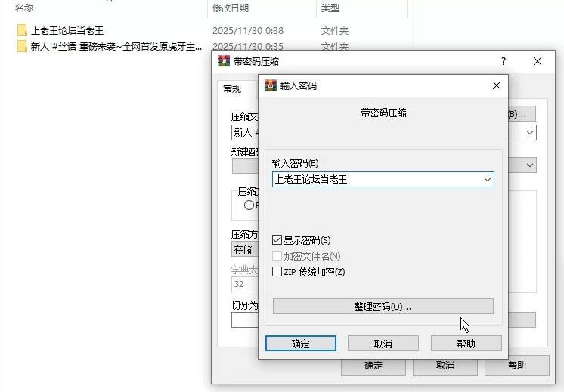
Task: Click date 2025/11/30 0:38
Action: click(248, 31)
